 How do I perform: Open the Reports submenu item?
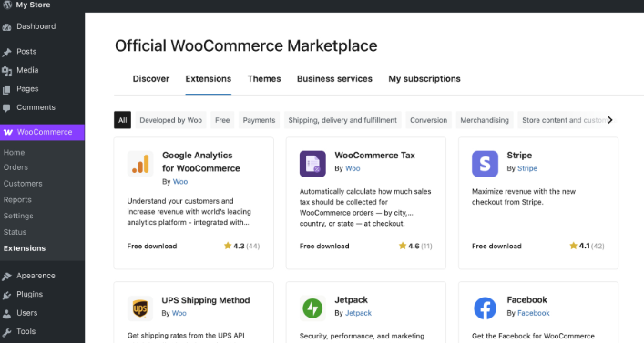coord(17,200)
